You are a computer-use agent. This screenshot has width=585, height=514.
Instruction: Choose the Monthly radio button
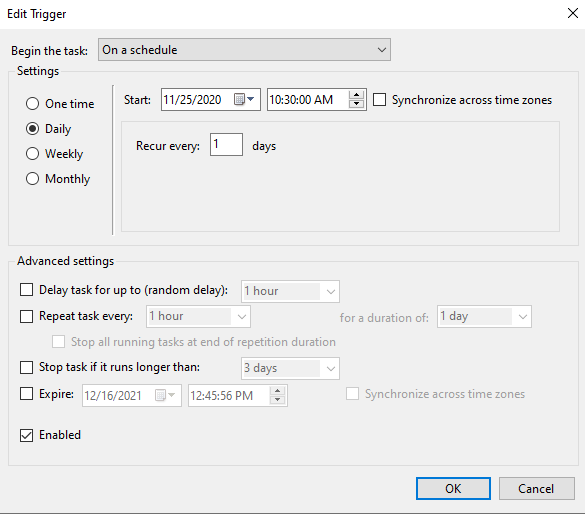(x=32, y=179)
